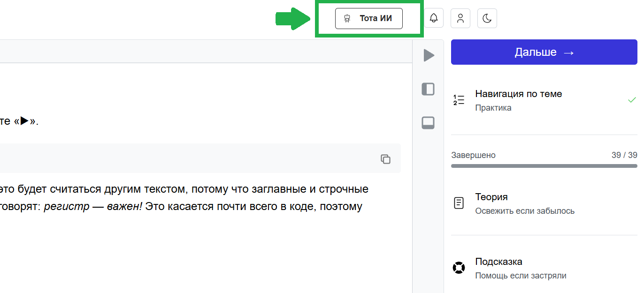Viewport: 644px width, 293px height.
Task: Expand Навигация по теме section
Action: [518, 100]
